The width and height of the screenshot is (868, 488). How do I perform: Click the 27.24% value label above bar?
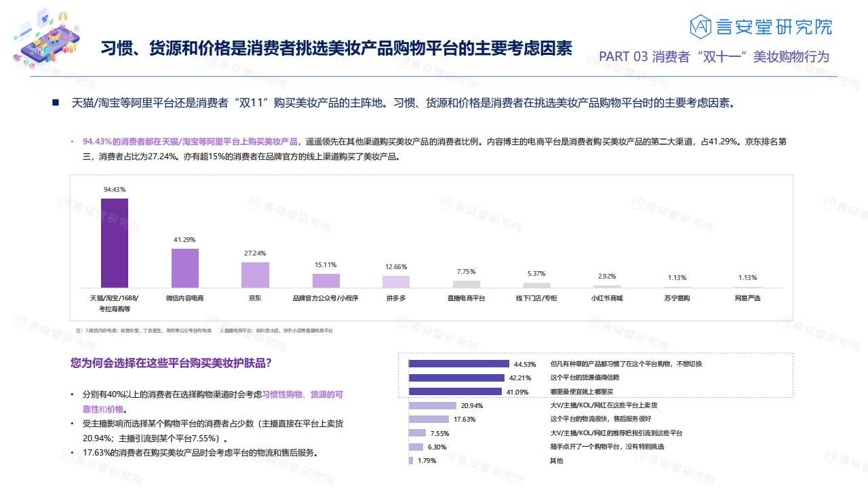click(255, 253)
